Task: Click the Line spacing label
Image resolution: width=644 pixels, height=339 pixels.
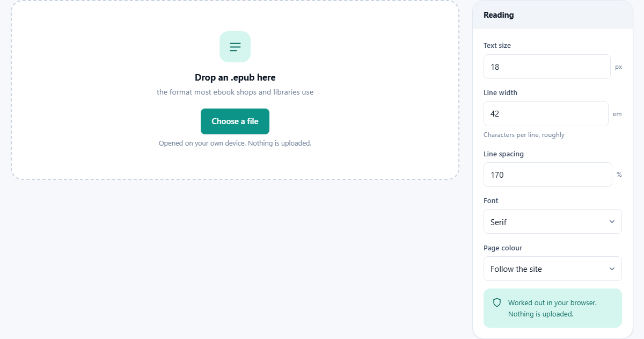Action: [503, 154]
